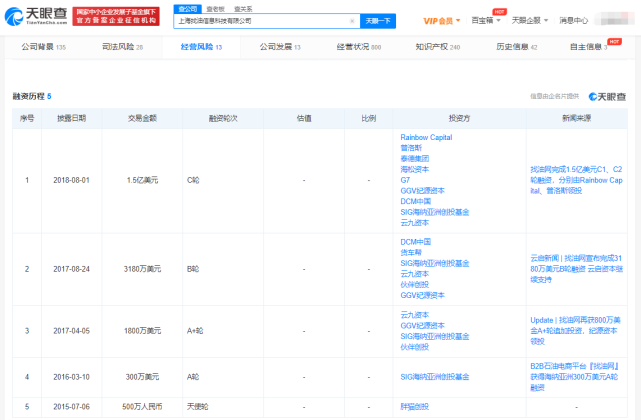The width and height of the screenshot is (641, 420).
Task: Open DCM中国 in the B轮 row
Action: coord(415,242)
